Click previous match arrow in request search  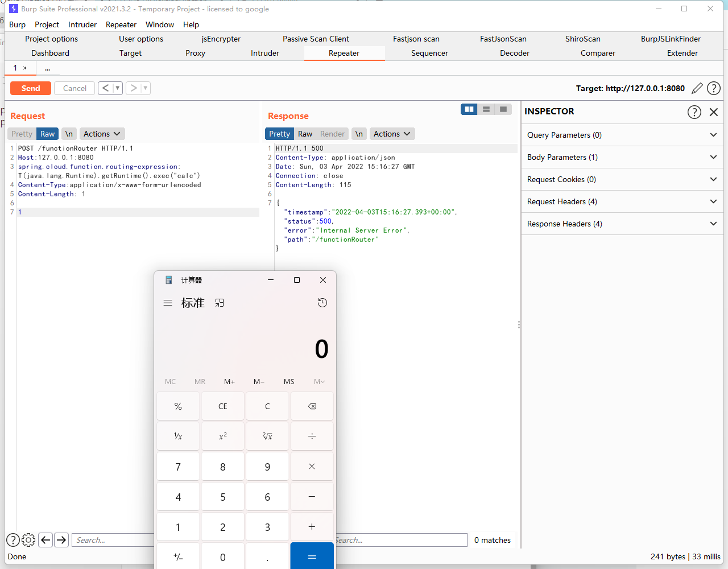(45, 540)
